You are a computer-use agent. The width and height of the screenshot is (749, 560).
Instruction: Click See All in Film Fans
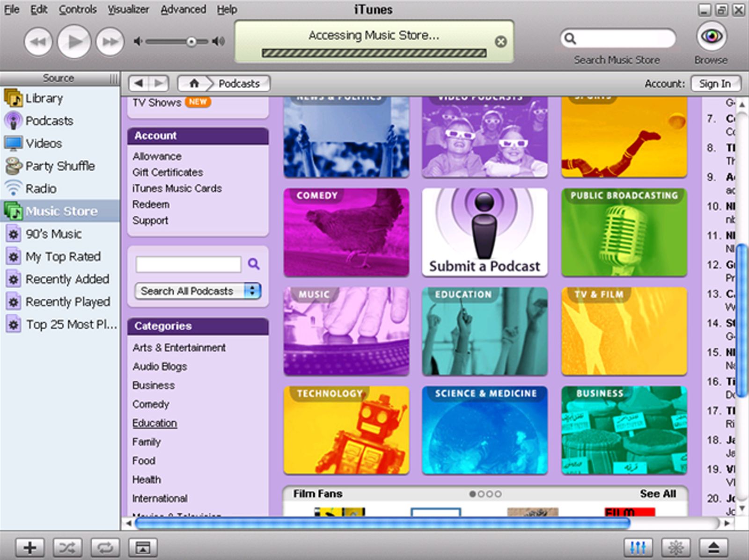pyautogui.click(x=658, y=494)
